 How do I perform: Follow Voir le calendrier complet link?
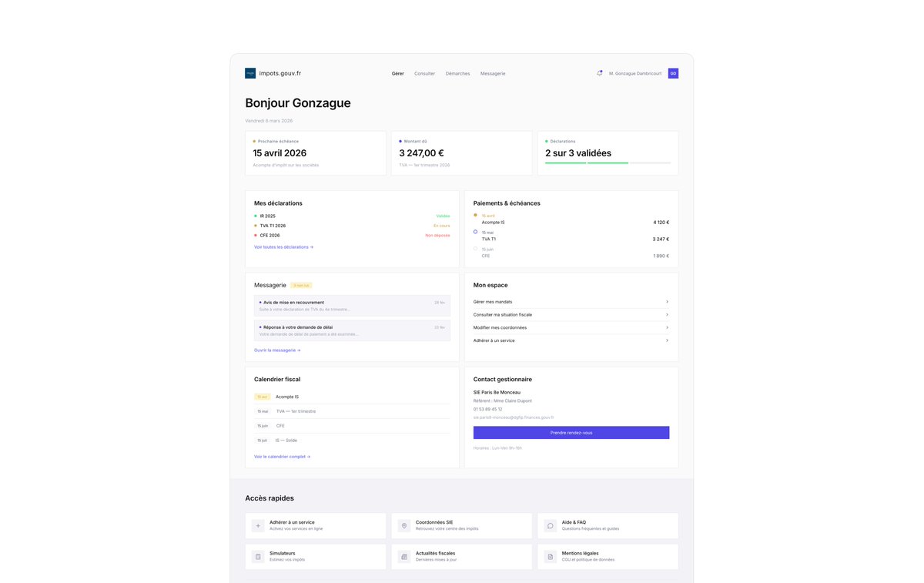282,457
